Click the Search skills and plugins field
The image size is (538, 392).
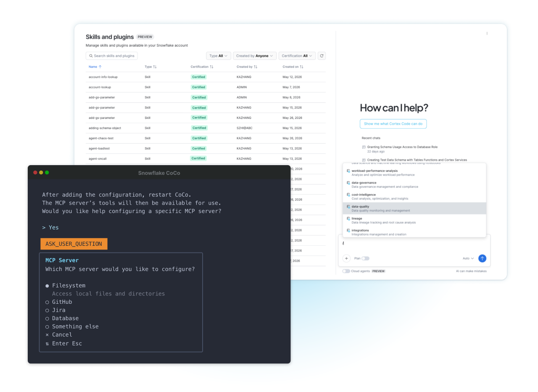click(112, 56)
